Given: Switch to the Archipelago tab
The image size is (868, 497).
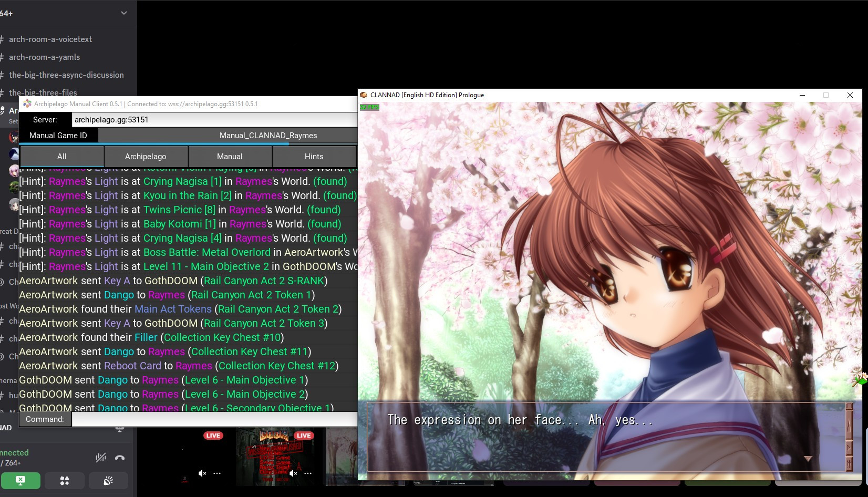Looking at the screenshot, I should (x=146, y=157).
